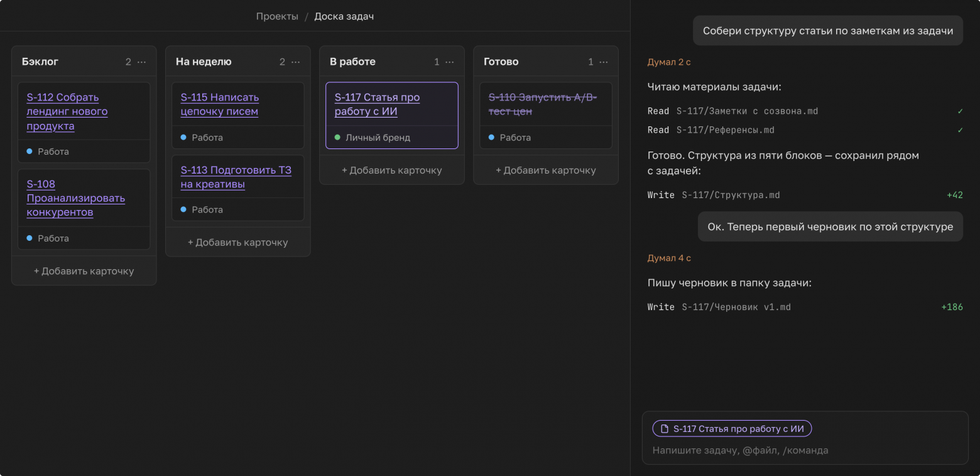Open the Read Заметки с созвона.md tool row
Image resolution: width=980 pixels, height=476 pixels.
[x=805, y=111]
